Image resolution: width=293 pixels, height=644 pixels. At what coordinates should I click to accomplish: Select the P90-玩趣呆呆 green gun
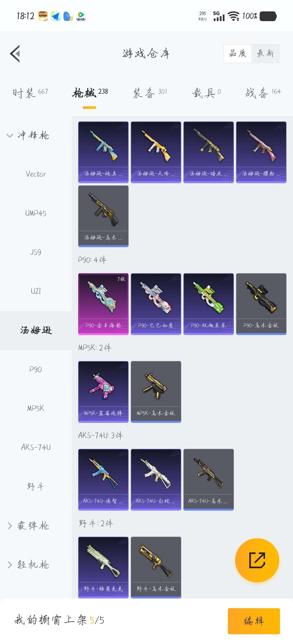click(x=208, y=304)
